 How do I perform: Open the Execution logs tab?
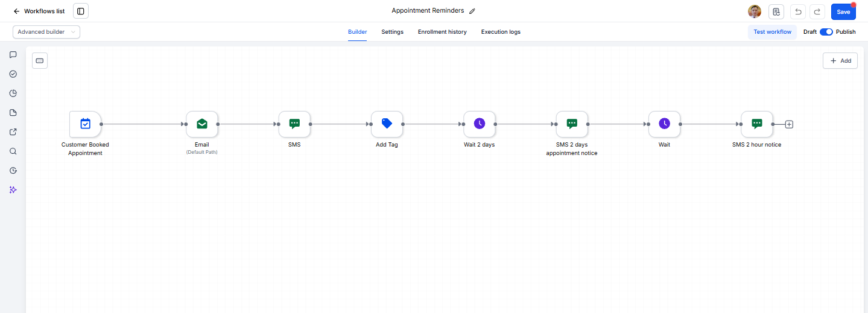[501, 32]
